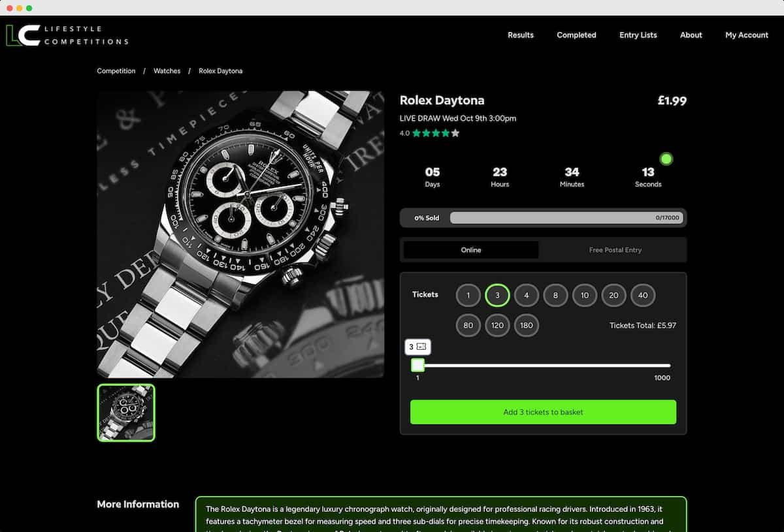Select the watch thumbnail below the main photo
784x532 pixels.
[x=125, y=412]
